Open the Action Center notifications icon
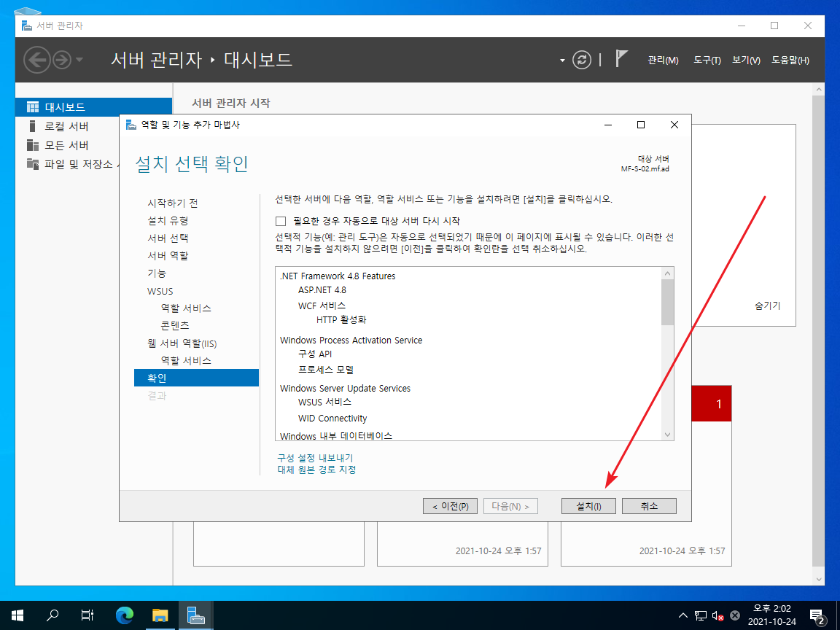 817,616
